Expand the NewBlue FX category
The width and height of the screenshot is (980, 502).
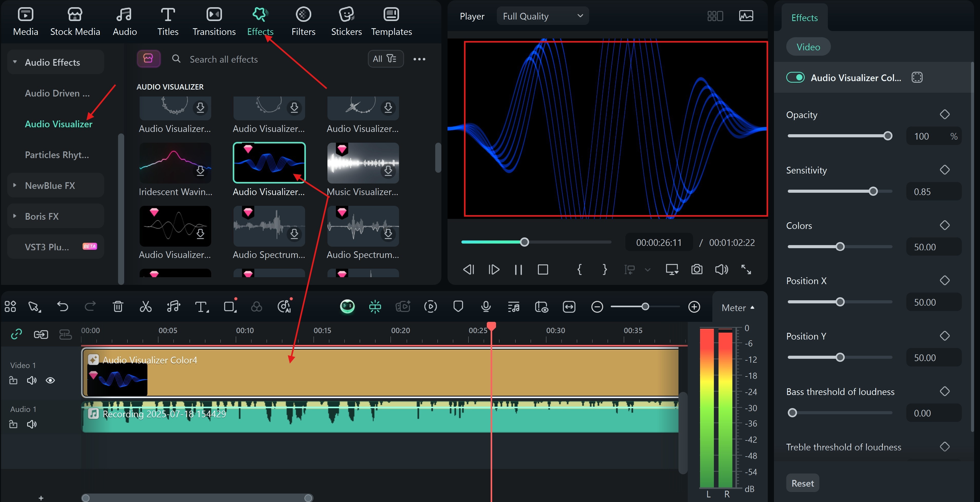click(15, 185)
